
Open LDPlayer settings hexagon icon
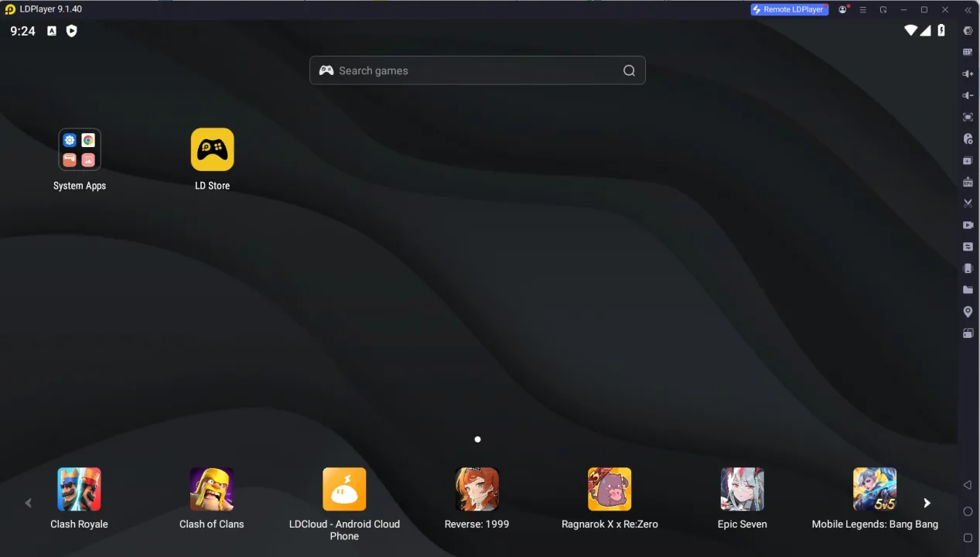tap(968, 31)
